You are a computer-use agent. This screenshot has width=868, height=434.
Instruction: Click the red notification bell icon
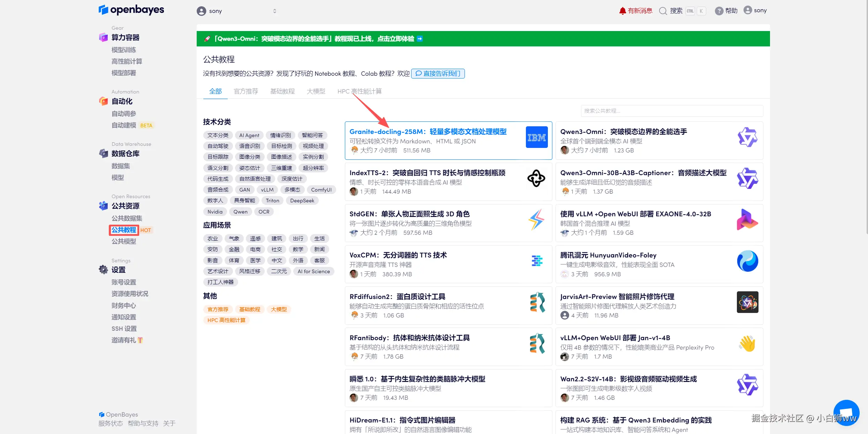622,11
